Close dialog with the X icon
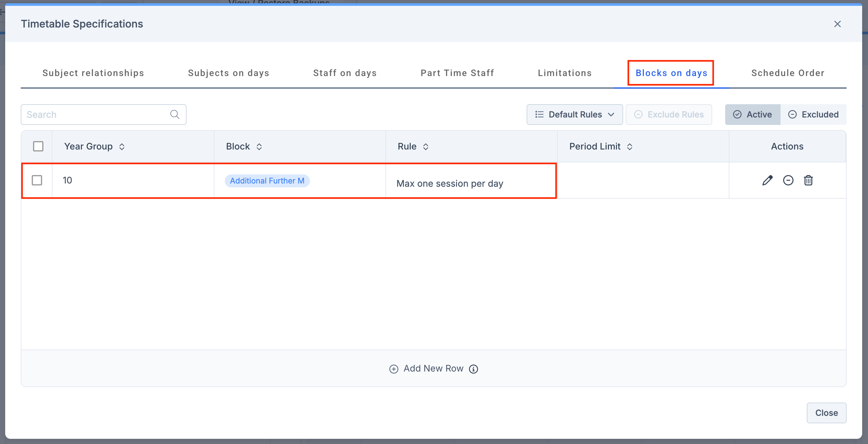 point(837,24)
